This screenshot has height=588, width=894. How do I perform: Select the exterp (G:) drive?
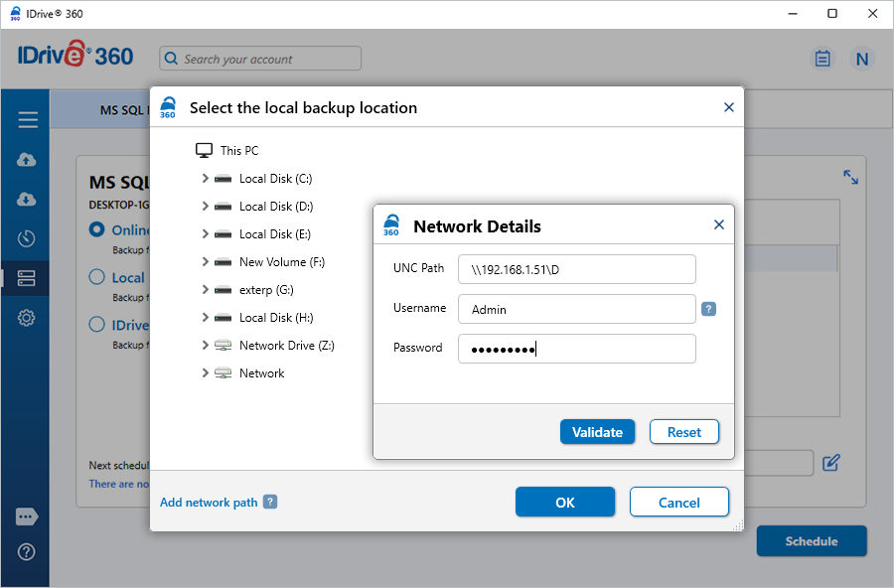point(265,290)
